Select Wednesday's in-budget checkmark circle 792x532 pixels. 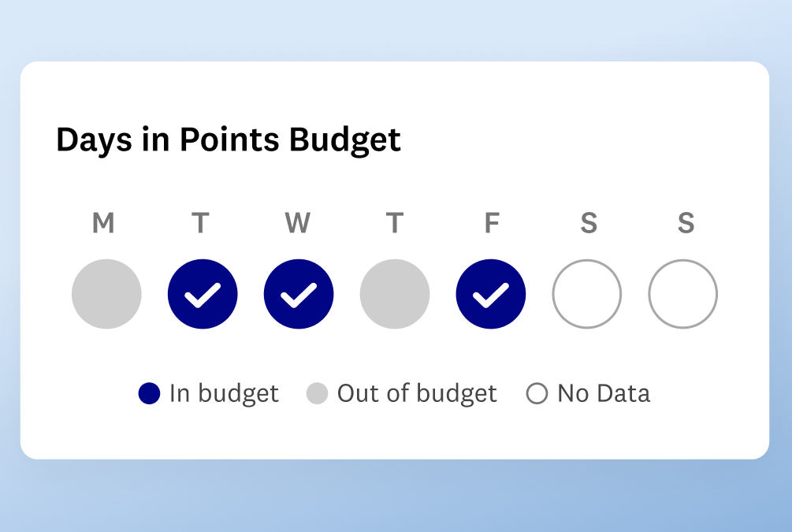299,295
